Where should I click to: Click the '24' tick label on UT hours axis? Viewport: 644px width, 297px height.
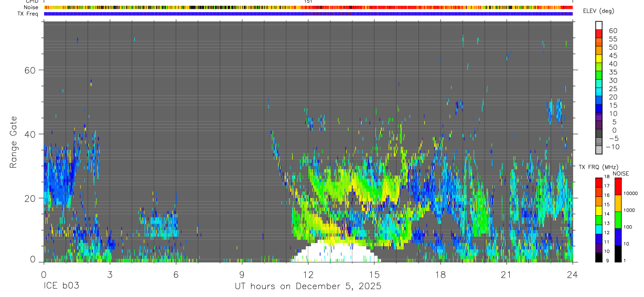coord(572,274)
